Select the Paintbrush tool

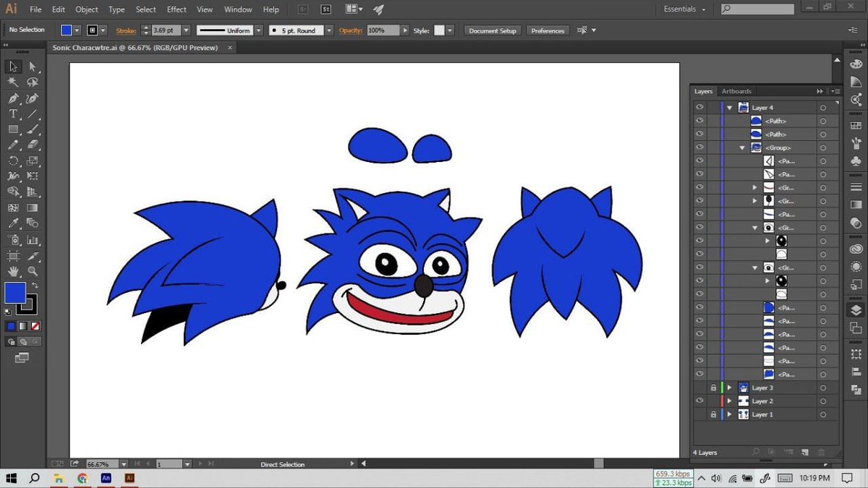pyautogui.click(x=33, y=129)
